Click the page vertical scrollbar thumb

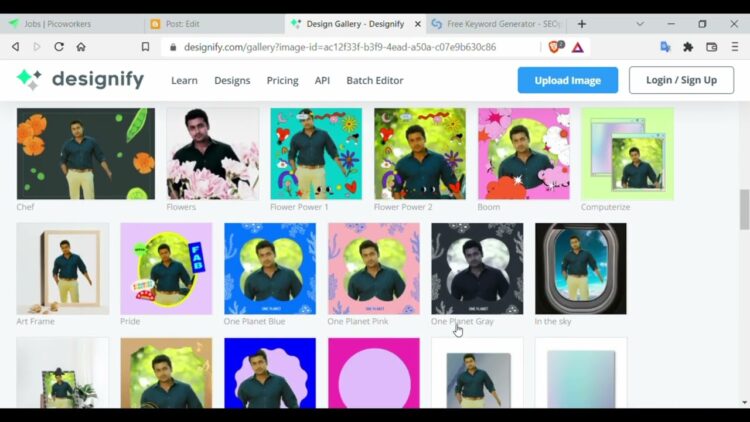[x=744, y=210]
